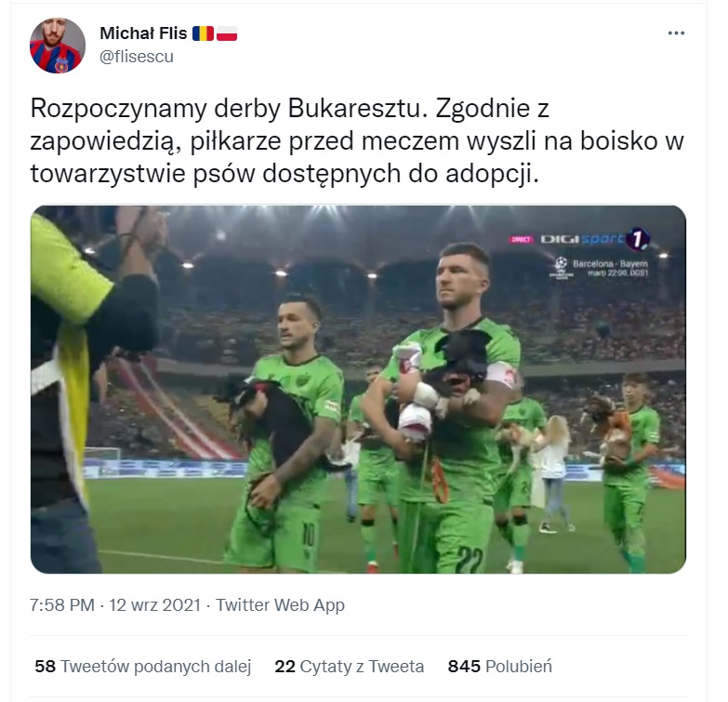Open the Twitter Web App source link
Image resolution: width=728 pixels, height=702 pixels.
click(x=280, y=605)
